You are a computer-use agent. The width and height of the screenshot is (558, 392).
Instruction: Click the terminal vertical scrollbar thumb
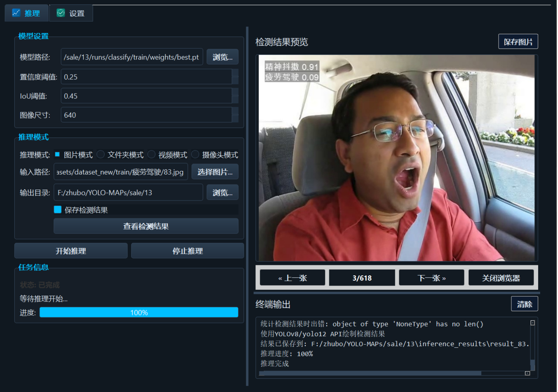point(533,365)
